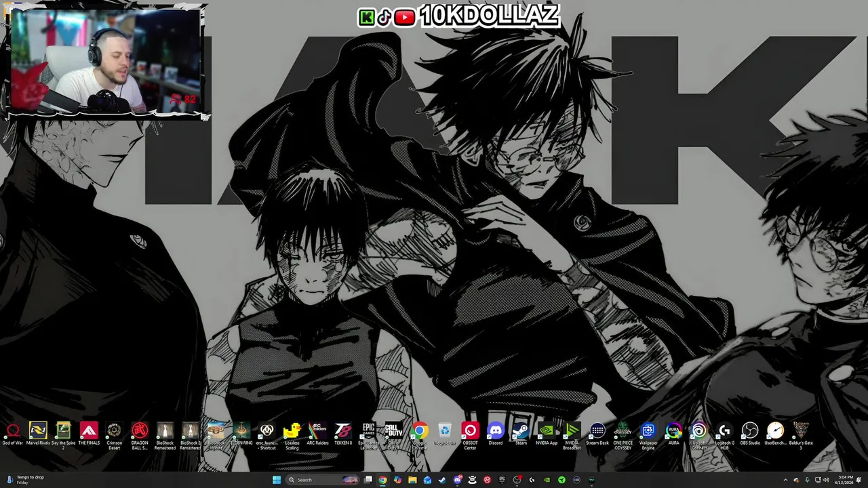Image resolution: width=868 pixels, height=488 pixels.
Task: Open Discord from the taskbar
Action: tap(457, 480)
